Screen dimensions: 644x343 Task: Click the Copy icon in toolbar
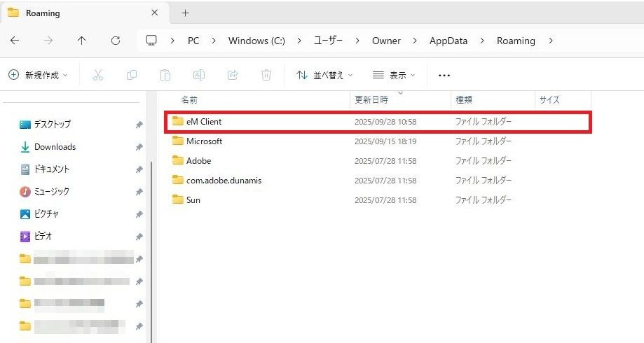pos(132,75)
